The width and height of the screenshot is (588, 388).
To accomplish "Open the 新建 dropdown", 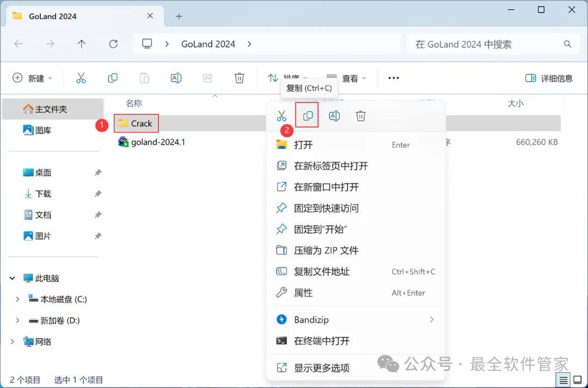I will pos(32,78).
